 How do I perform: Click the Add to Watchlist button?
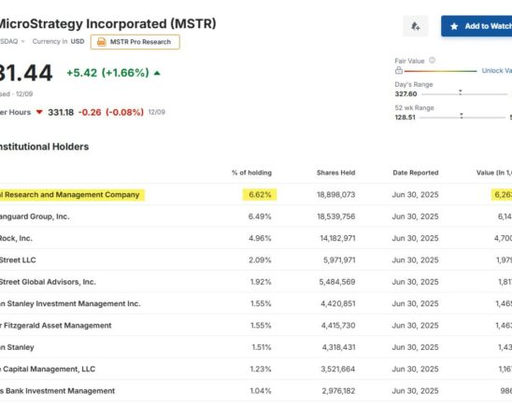(476, 26)
